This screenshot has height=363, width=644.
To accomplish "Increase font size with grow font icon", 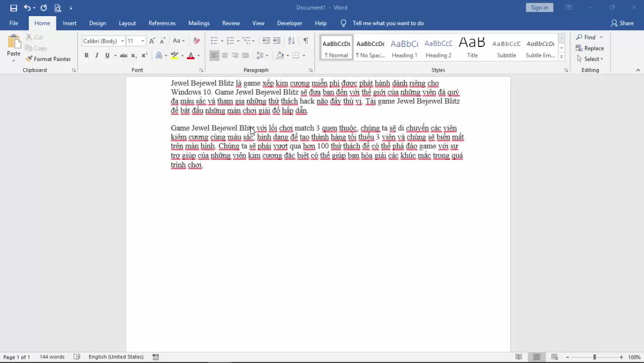I will (x=152, y=41).
